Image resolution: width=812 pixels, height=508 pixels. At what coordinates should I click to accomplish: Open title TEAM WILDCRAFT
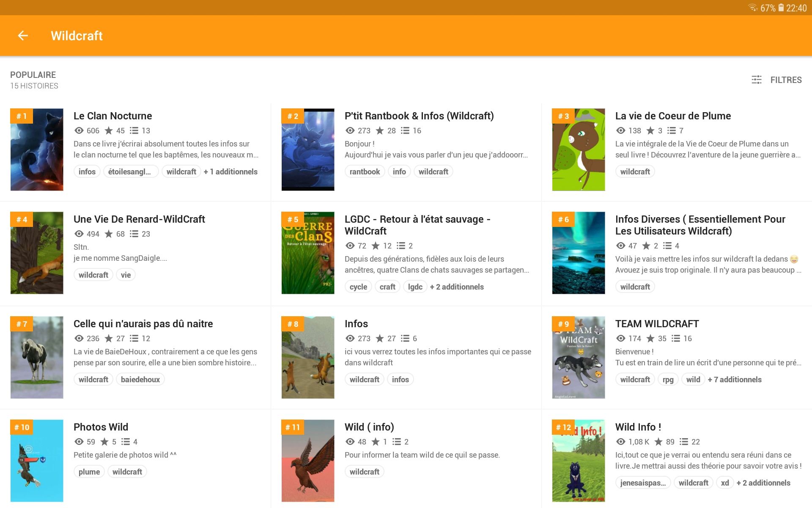(x=657, y=323)
